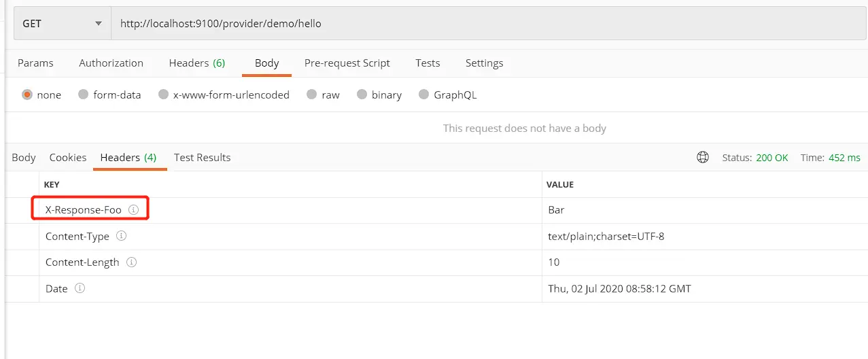Click the Bar header value cell

pos(557,210)
